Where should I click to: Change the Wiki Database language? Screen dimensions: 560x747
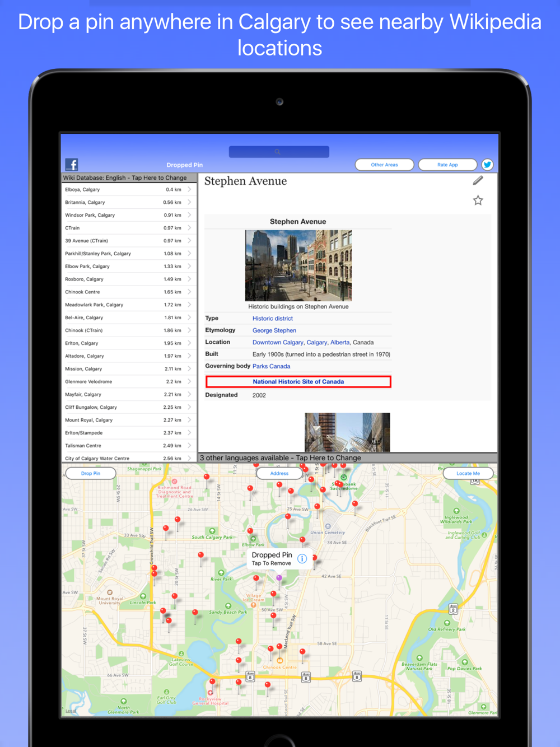pyautogui.click(x=129, y=178)
